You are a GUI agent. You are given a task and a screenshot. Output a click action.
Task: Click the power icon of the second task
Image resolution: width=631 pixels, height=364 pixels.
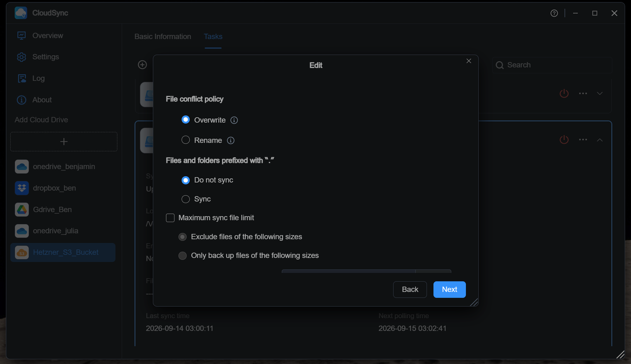(564, 140)
